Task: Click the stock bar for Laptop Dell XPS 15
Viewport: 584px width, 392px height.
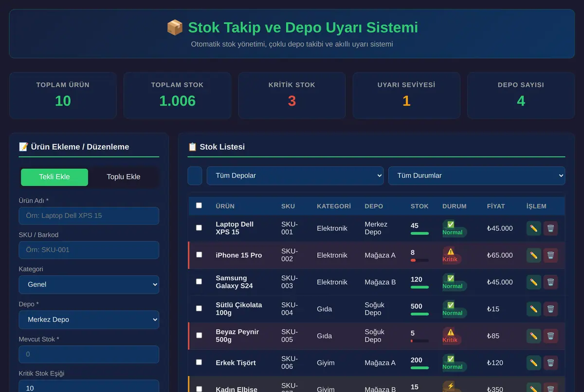Action: 420,233
